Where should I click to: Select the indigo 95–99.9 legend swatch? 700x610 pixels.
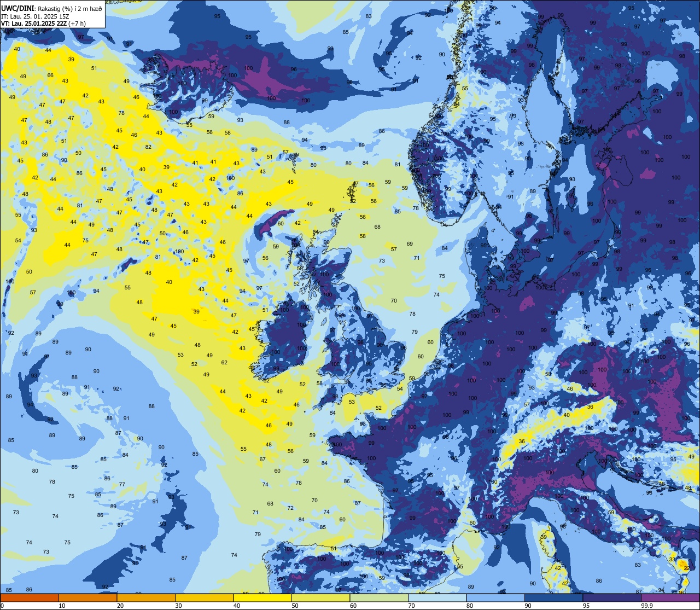612,597
